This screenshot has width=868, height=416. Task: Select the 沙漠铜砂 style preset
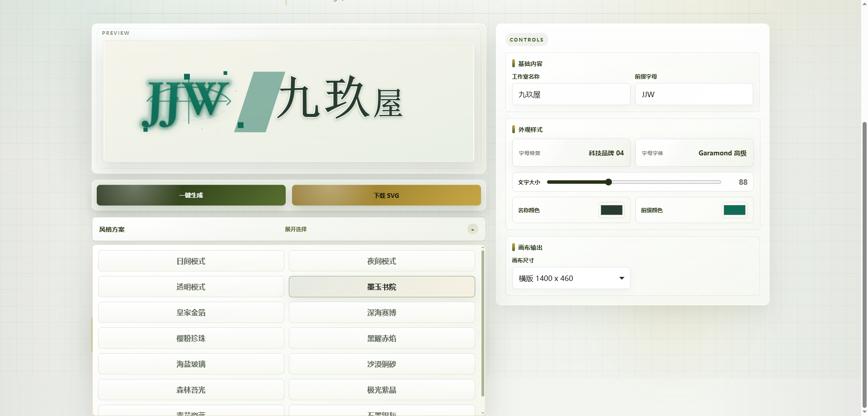pos(382,364)
